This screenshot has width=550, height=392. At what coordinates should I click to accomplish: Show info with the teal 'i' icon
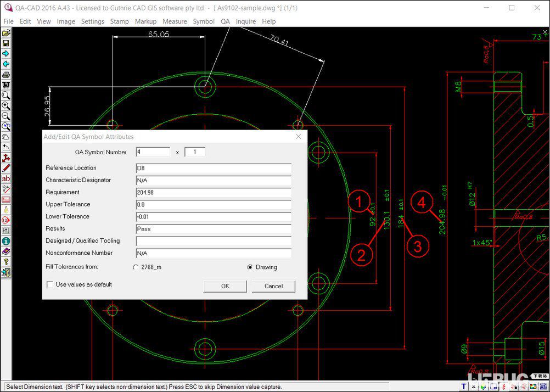tap(6, 241)
